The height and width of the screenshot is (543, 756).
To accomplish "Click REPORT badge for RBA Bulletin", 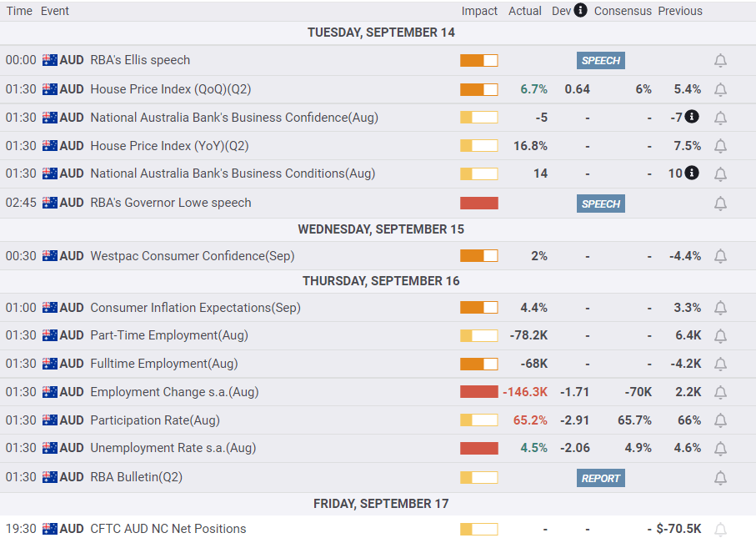I will coord(601,478).
